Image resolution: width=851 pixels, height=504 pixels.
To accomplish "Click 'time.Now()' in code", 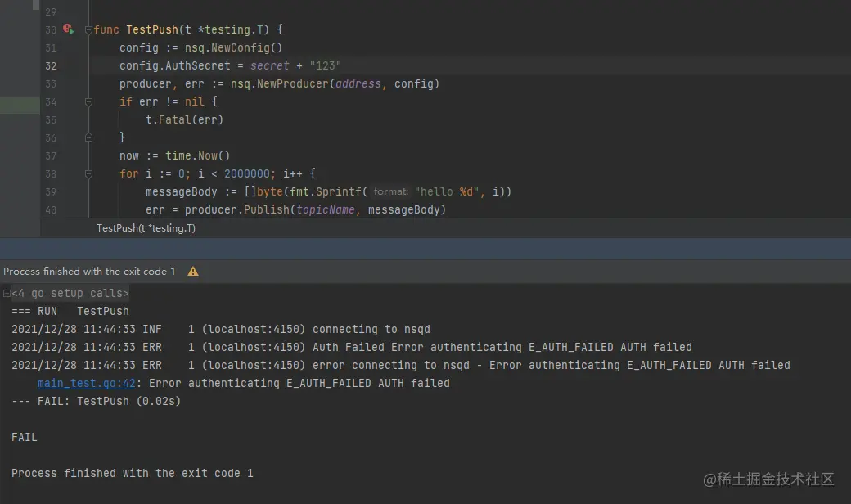I will tap(197, 155).
